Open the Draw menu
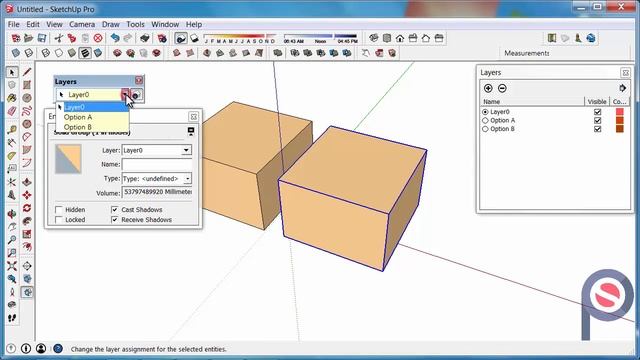The image size is (640, 360). pos(111,24)
